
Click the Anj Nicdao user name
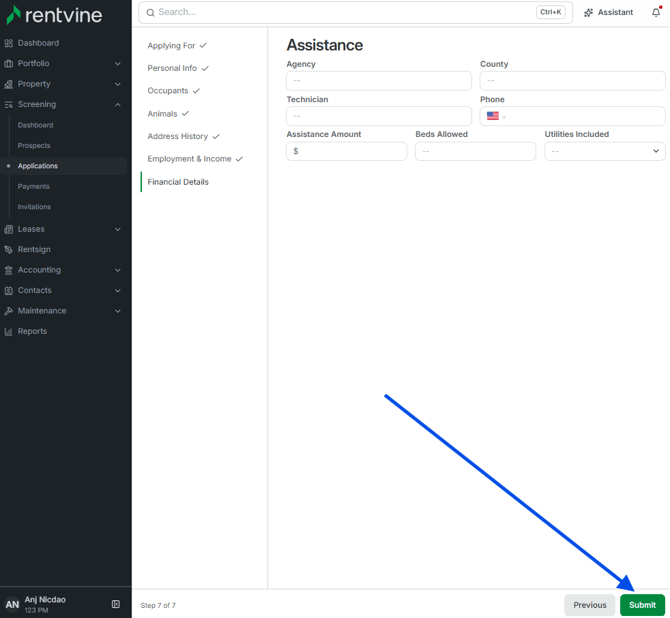coord(45,600)
